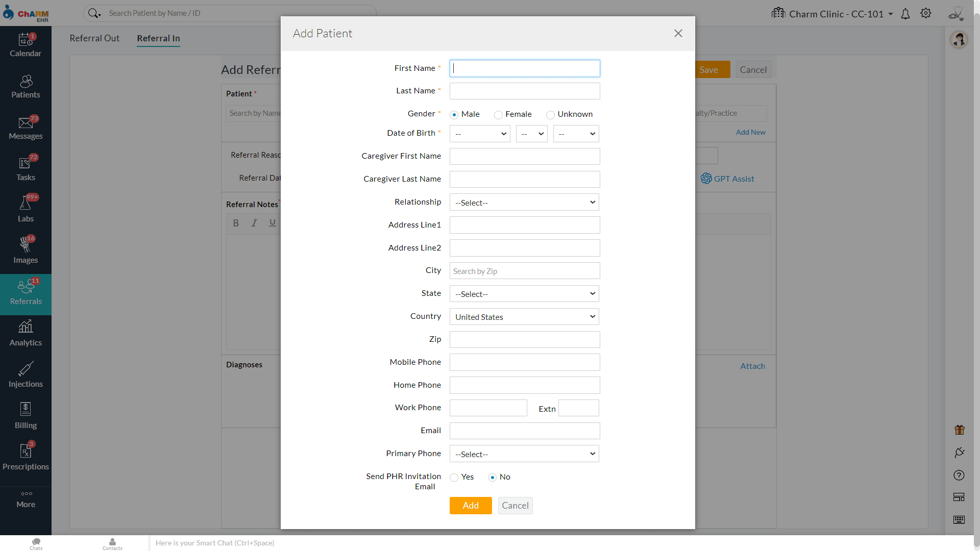980x551 pixels.
Task: Expand the Country selection list
Action: pos(524,316)
